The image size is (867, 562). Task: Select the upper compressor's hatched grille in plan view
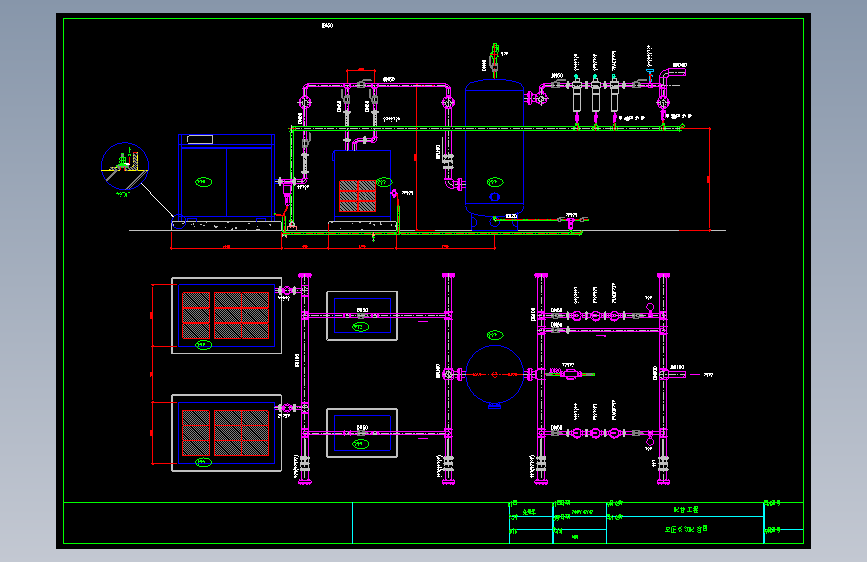(226, 315)
